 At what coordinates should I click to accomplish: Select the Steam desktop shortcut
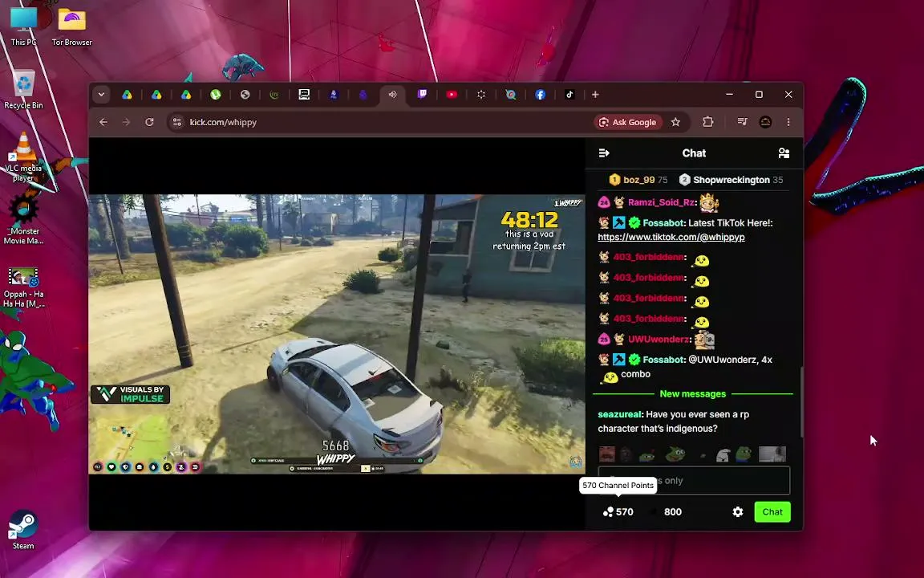click(x=23, y=530)
